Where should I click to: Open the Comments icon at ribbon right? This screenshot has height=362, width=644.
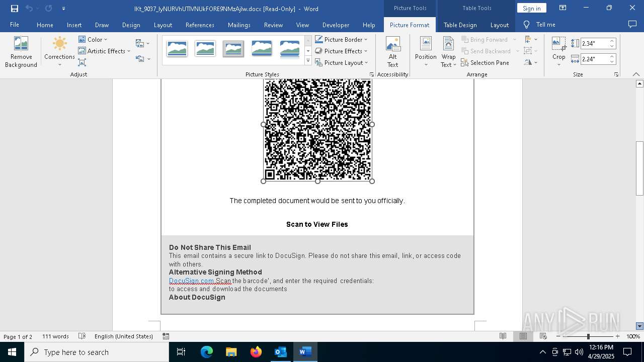(632, 24)
